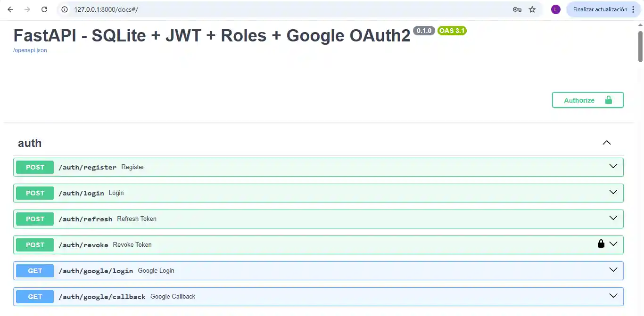644x316 pixels.
Task: Open the password manager key icon
Action: pyautogui.click(x=517, y=9)
